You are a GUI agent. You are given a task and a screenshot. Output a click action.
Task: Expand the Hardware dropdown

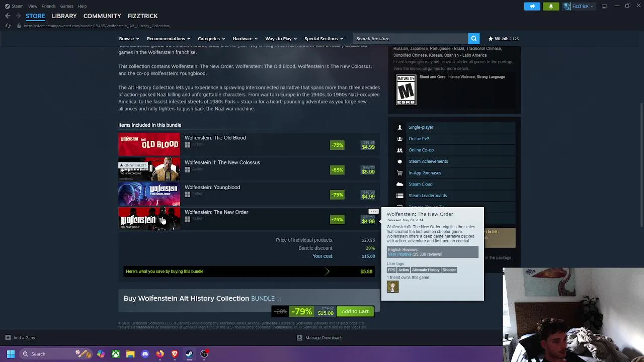click(x=245, y=39)
